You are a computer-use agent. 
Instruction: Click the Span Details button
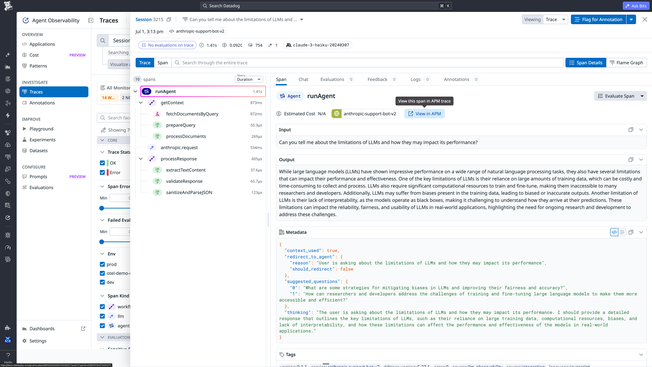click(x=585, y=63)
